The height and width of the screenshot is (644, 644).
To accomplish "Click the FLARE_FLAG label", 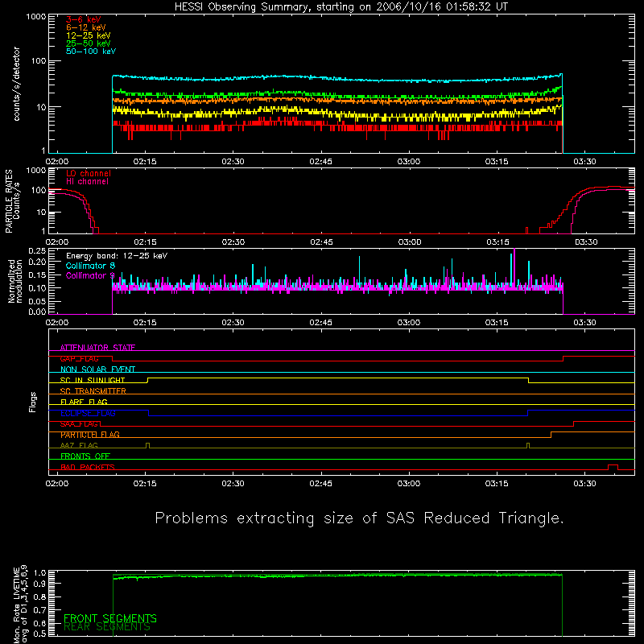I will (84, 402).
